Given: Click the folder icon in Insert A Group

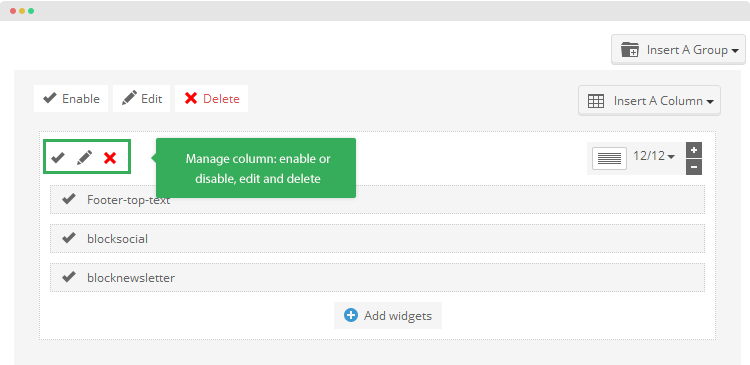Looking at the screenshot, I should point(630,50).
